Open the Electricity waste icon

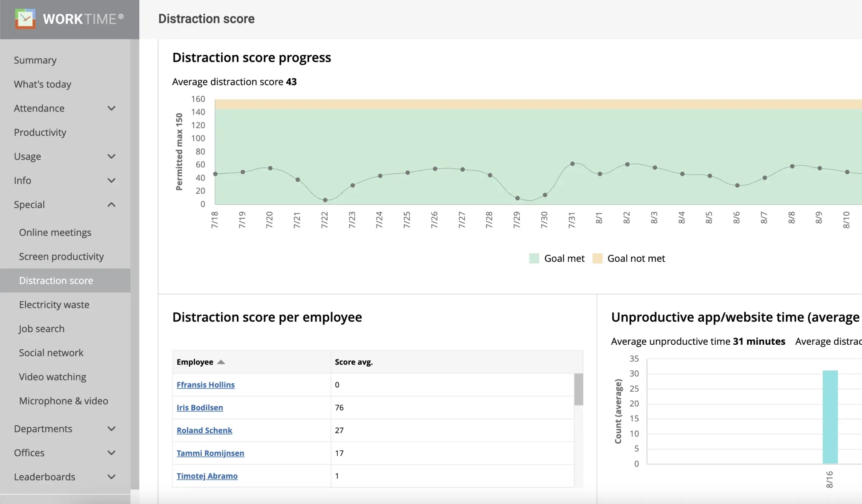[54, 304]
